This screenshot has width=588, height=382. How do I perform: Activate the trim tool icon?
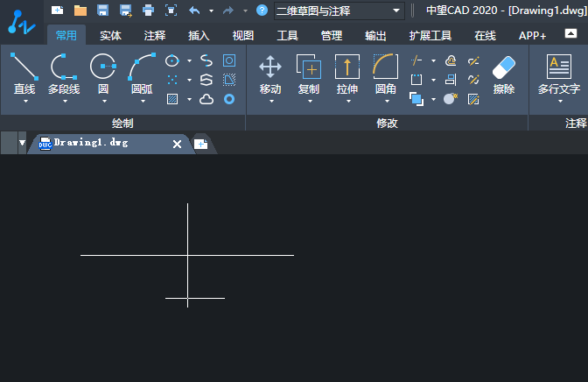pos(416,60)
